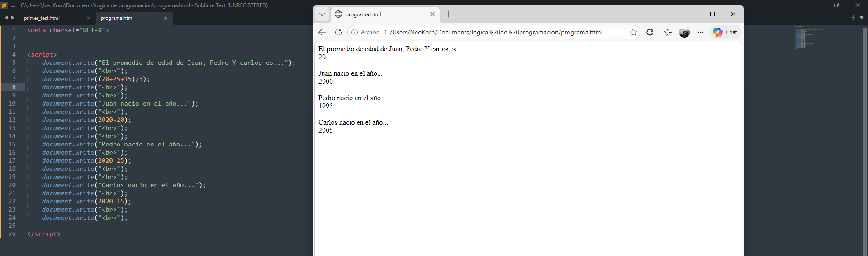Click the 'El promedio de edad' code line
Viewport: 868px width, 256px height.
pos(169,63)
